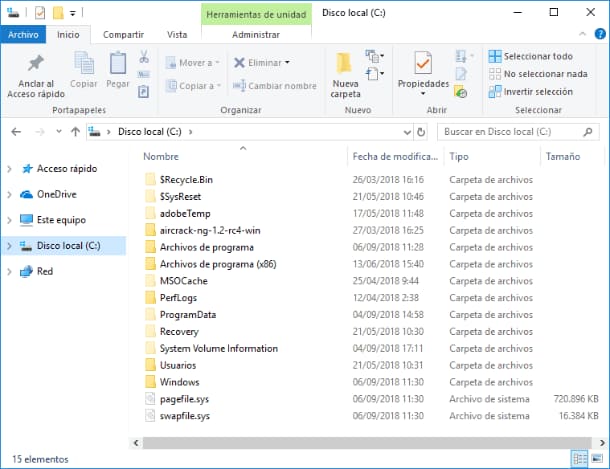610x469 pixels.
Task: Open the easy access dropdown icon
Action: click(375, 73)
